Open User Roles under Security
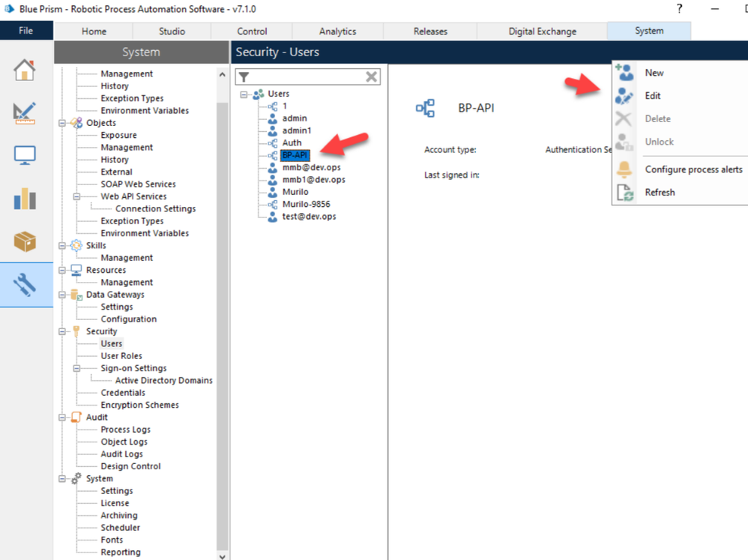This screenshot has width=748, height=560. coord(121,356)
